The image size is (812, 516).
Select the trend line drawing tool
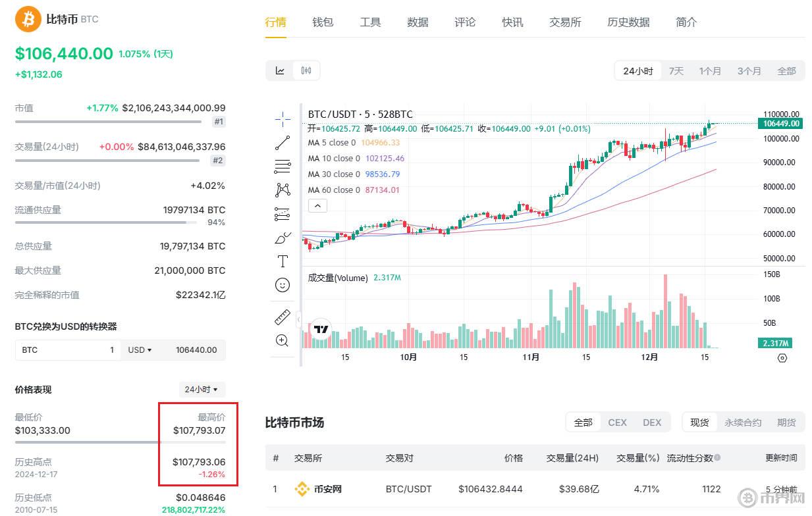click(283, 142)
